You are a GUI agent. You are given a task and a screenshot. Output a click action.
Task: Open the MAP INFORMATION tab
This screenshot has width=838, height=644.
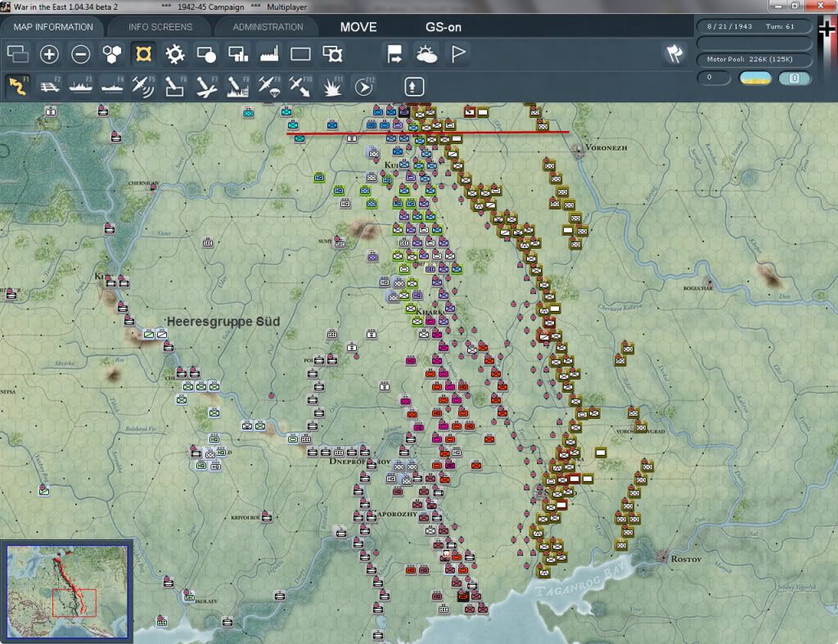click(x=53, y=27)
